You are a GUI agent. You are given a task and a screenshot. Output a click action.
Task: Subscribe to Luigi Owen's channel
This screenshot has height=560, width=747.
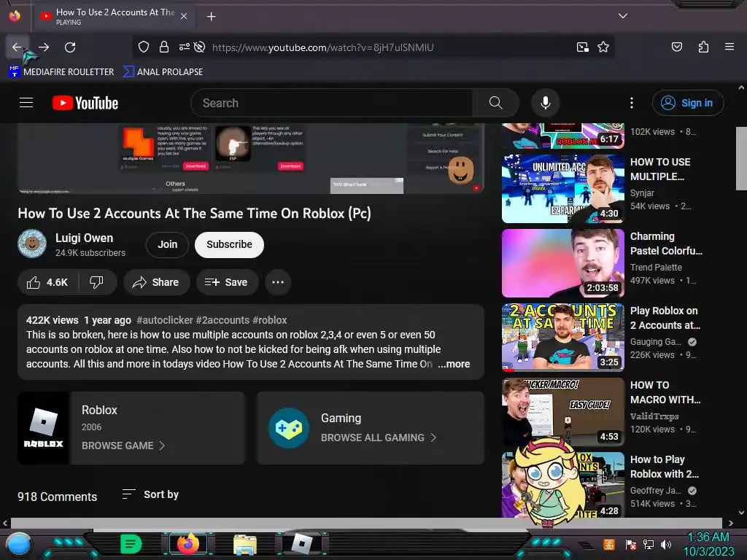(x=229, y=244)
